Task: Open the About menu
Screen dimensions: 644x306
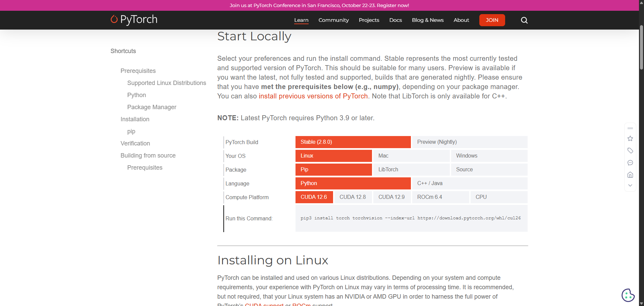Action: coord(461,20)
